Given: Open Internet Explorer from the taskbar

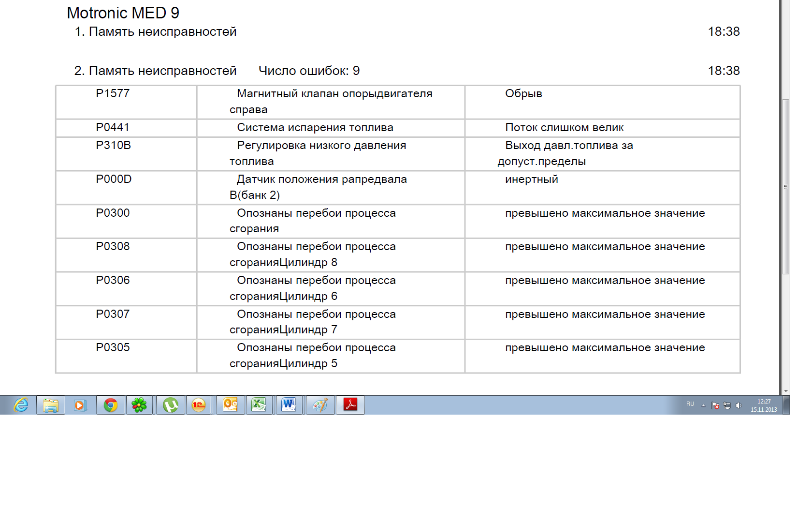Looking at the screenshot, I should [21, 405].
